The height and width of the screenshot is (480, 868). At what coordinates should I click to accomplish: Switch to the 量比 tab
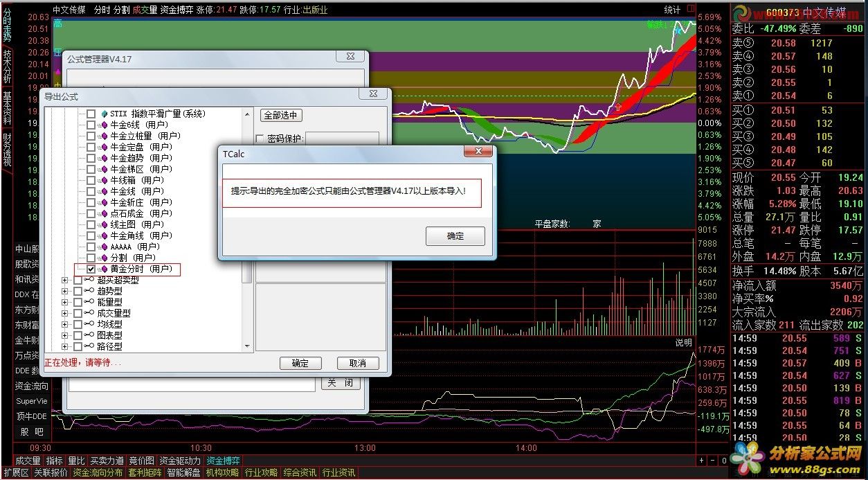(76, 461)
